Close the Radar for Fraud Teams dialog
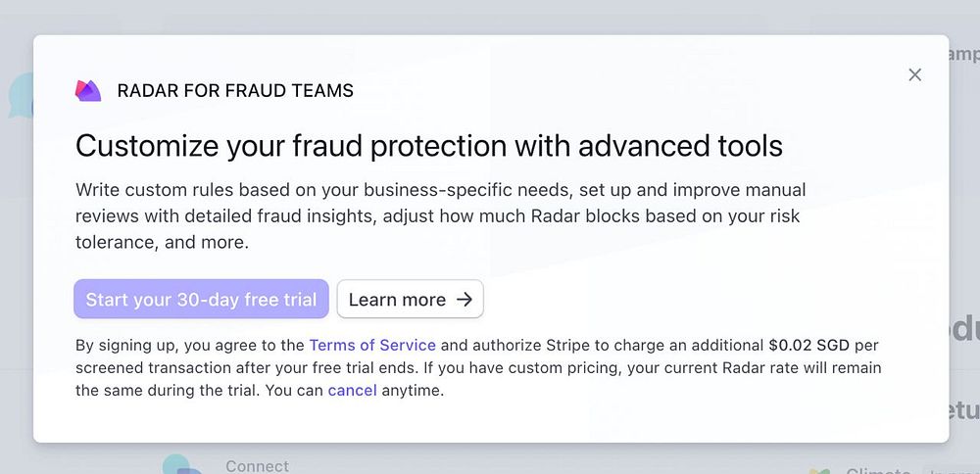This screenshot has height=474, width=980. tap(914, 74)
